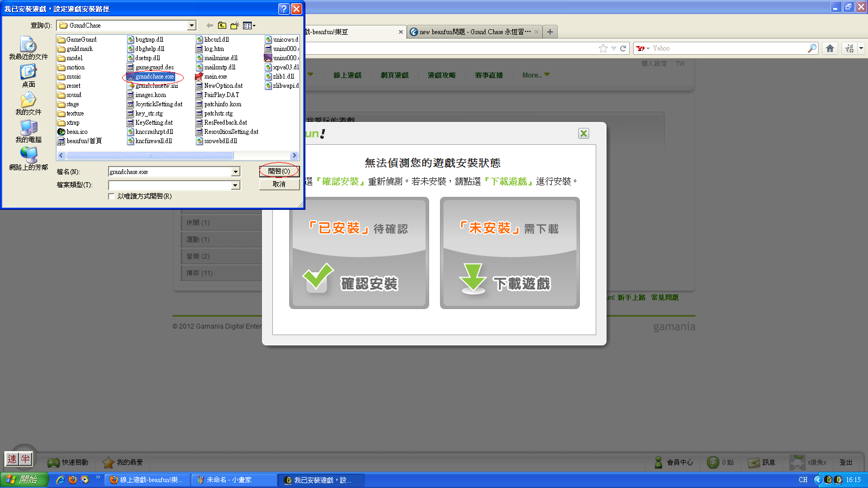
Task: Expand the file name combo box arrow
Action: click(235, 172)
